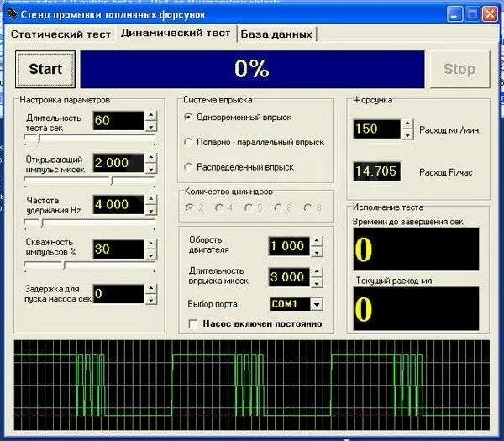Viewport: 504px width, 441px height.
Task: Increase Скважность импульсов with up arrow
Action: [150, 244]
